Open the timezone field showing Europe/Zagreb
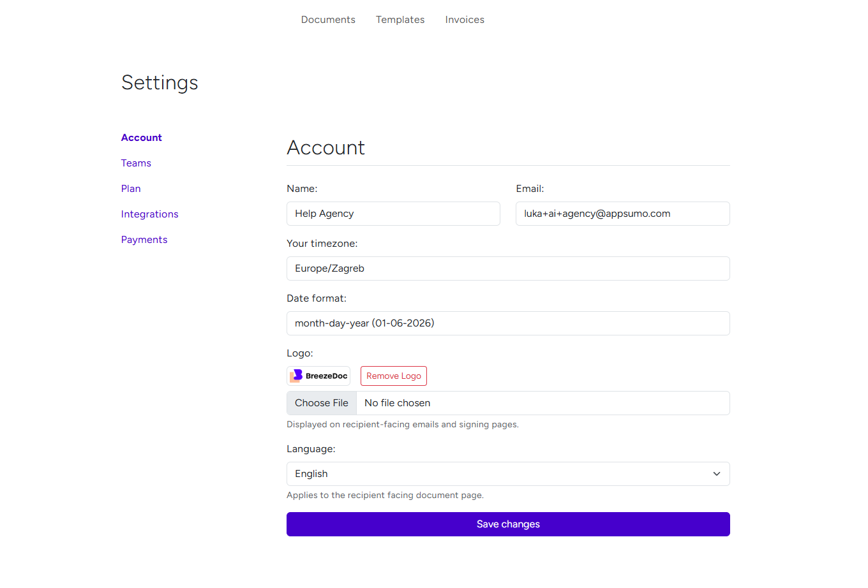The width and height of the screenshot is (868, 588). click(x=508, y=268)
